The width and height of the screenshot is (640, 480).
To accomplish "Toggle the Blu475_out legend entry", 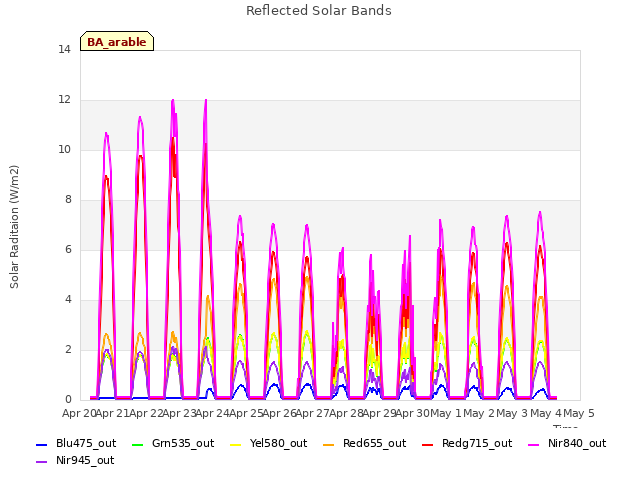I will 76,443.
